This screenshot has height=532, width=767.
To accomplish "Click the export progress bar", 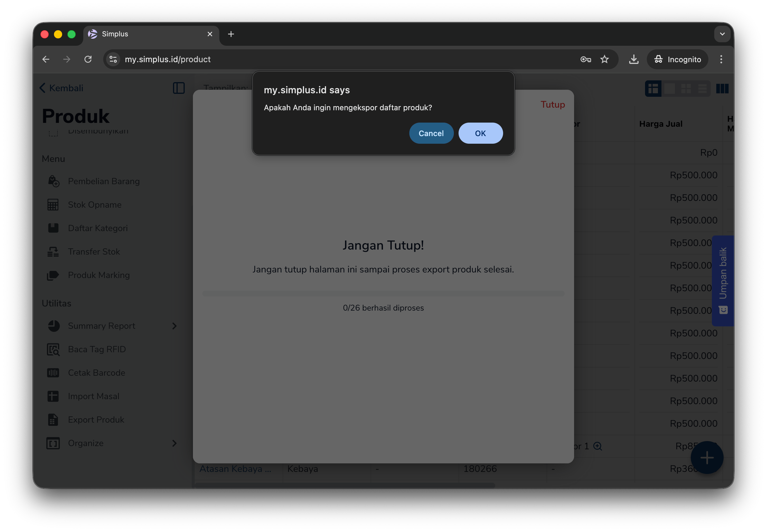I will point(383,293).
